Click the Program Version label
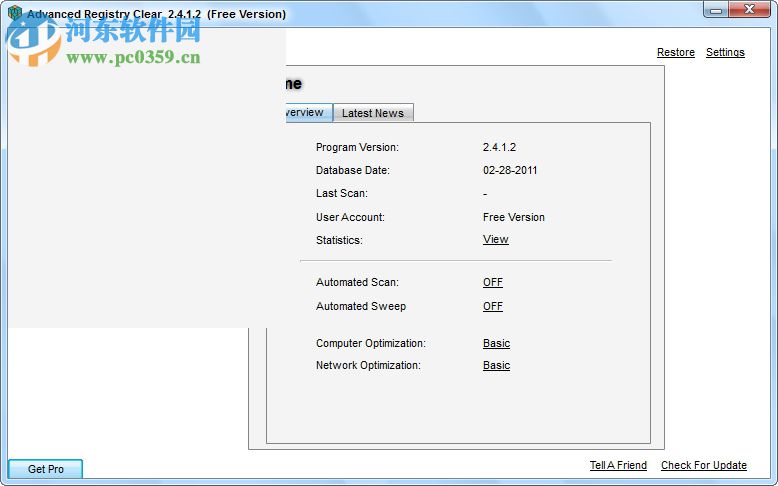 click(x=357, y=147)
